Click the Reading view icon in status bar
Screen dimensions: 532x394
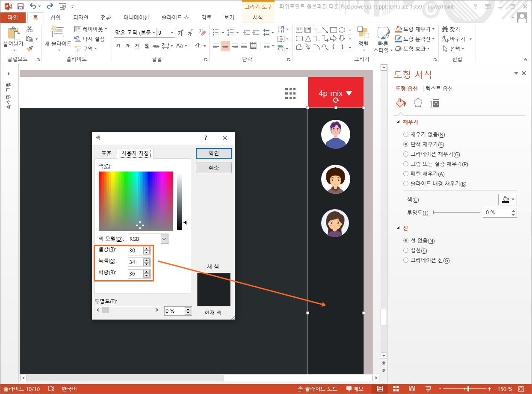pos(412,389)
